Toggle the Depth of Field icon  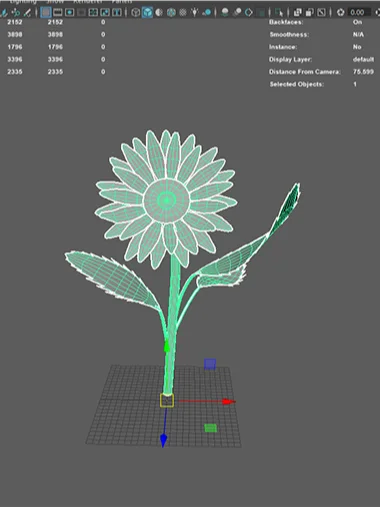261,13
